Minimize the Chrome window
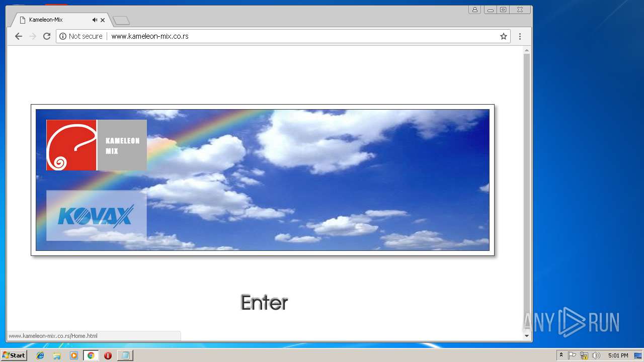The image size is (644, 362). pyautogui.click(x=490, y=10)
